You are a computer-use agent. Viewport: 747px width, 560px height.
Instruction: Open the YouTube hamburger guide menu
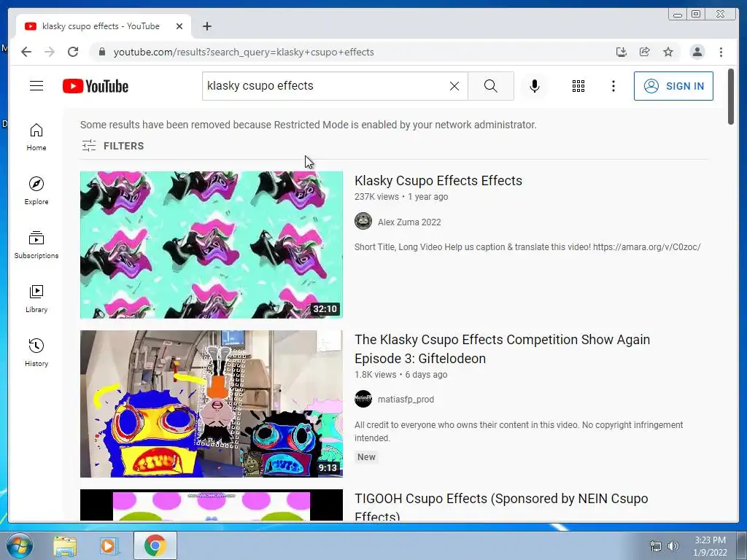[36, 86]
